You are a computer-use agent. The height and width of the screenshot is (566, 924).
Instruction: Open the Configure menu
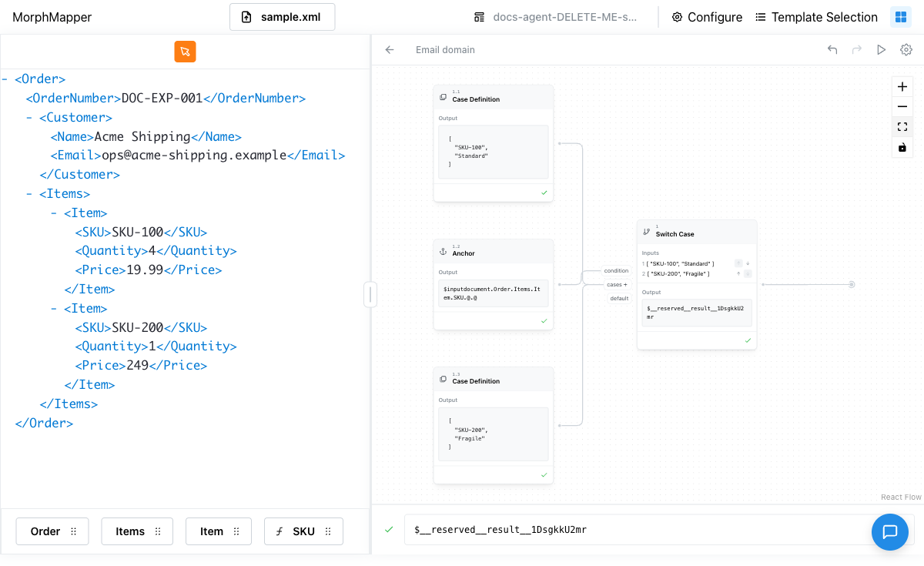coord(707,17)
